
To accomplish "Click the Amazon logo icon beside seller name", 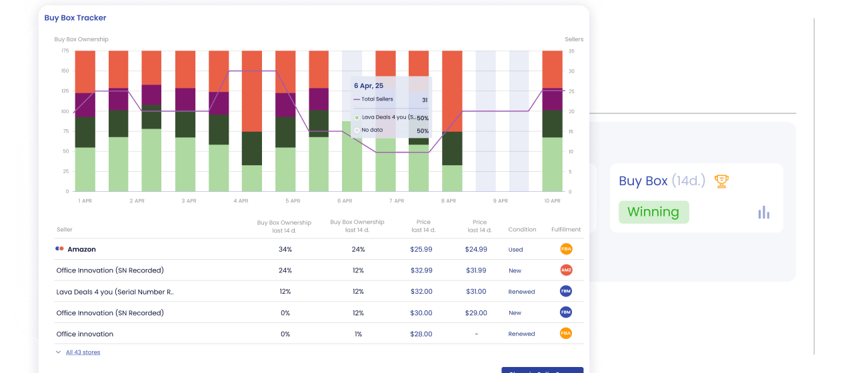I will [60, 249].
